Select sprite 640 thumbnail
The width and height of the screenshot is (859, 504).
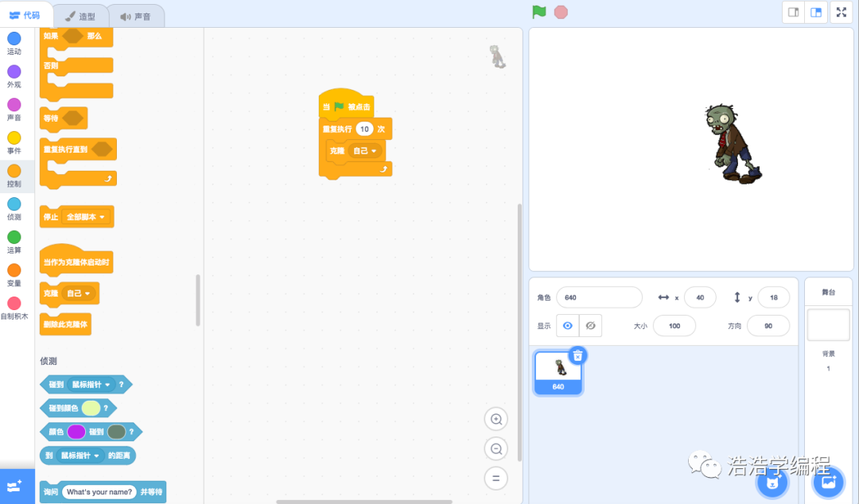click(x=558, y=373)
